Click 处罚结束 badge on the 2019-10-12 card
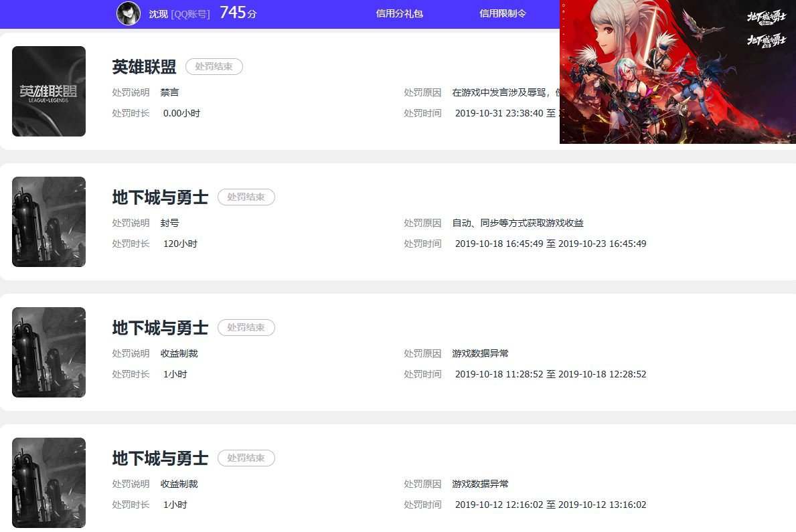This screenshot has height=532, width=796. point(246,458)
